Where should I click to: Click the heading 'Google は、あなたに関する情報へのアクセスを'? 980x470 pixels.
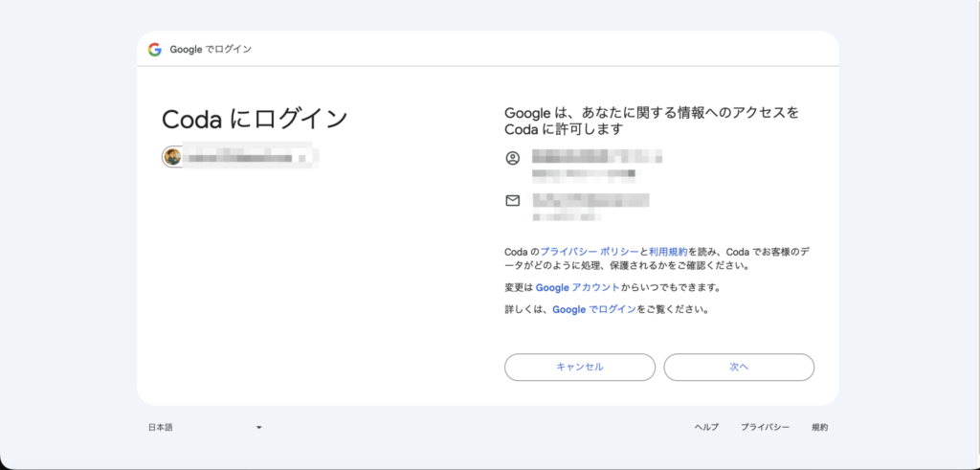[x=652, y=113]
